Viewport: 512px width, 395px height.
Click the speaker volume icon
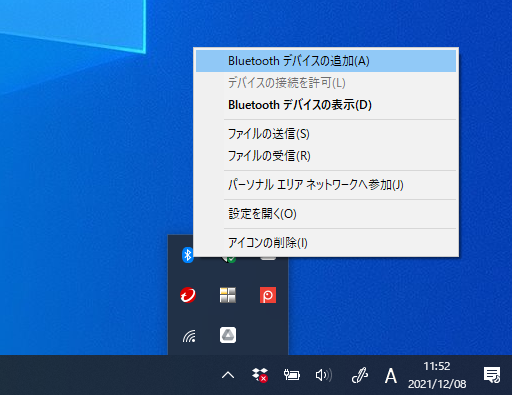click(324, 375)
